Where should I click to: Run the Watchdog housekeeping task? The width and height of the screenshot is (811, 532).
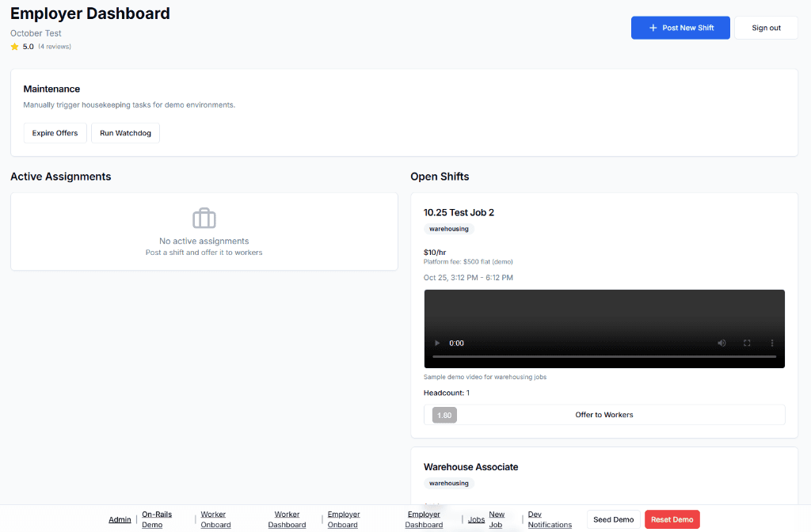125,132
